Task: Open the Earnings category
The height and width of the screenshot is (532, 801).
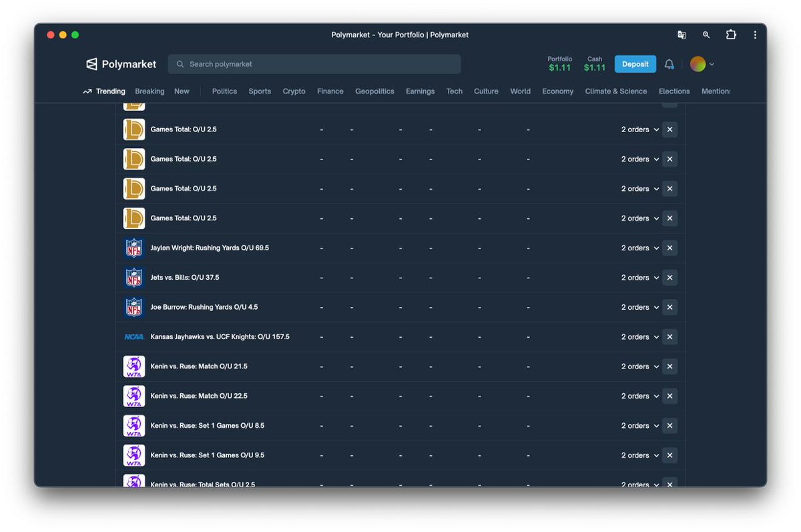Action: (x=420, y=91)
